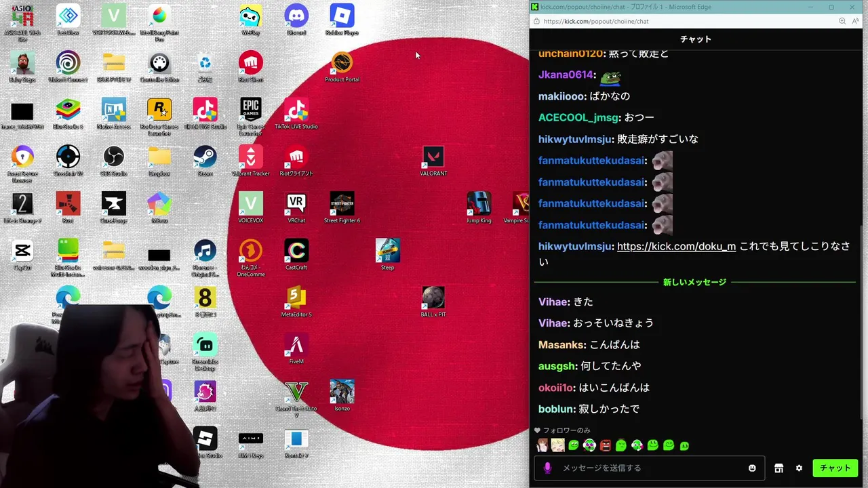Open the LetsView desktop shortcut

click(68, 20)
